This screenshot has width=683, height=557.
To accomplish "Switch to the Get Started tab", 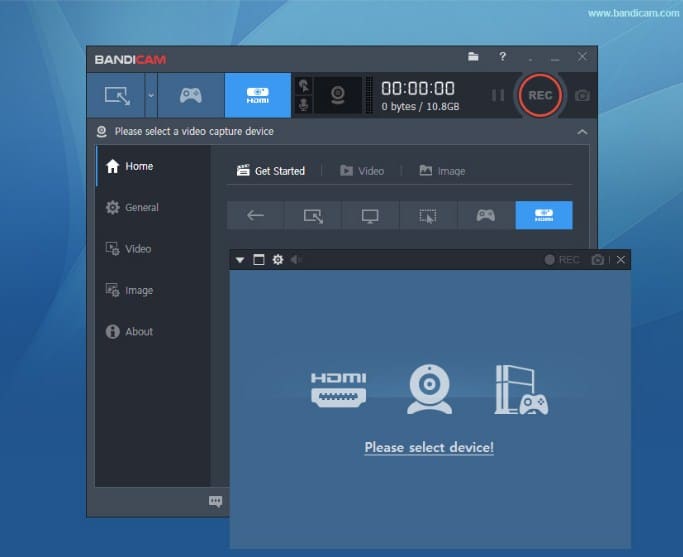I will 270,171.
